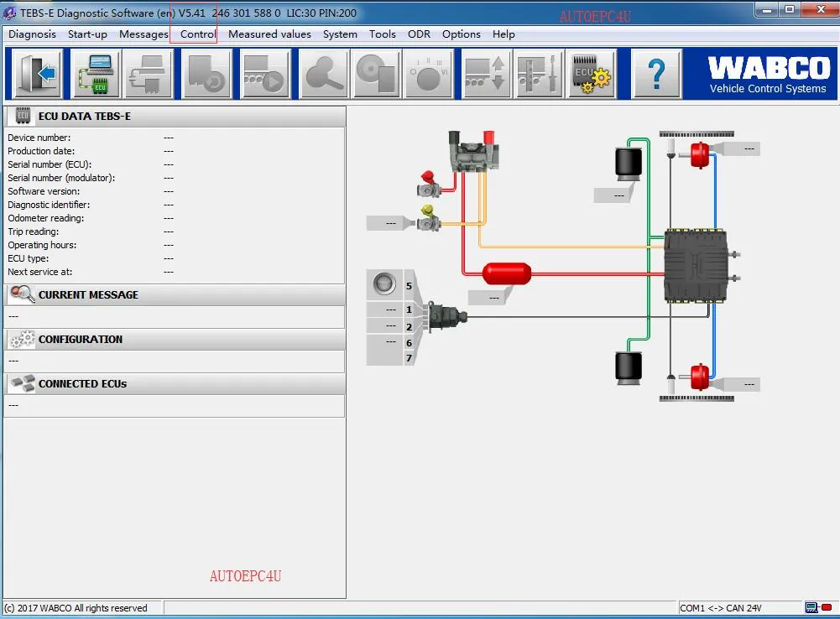Viewport: 840px width, 619px height.
Task: Click the trailer lifting arrows icon
Action: [487, 73]
